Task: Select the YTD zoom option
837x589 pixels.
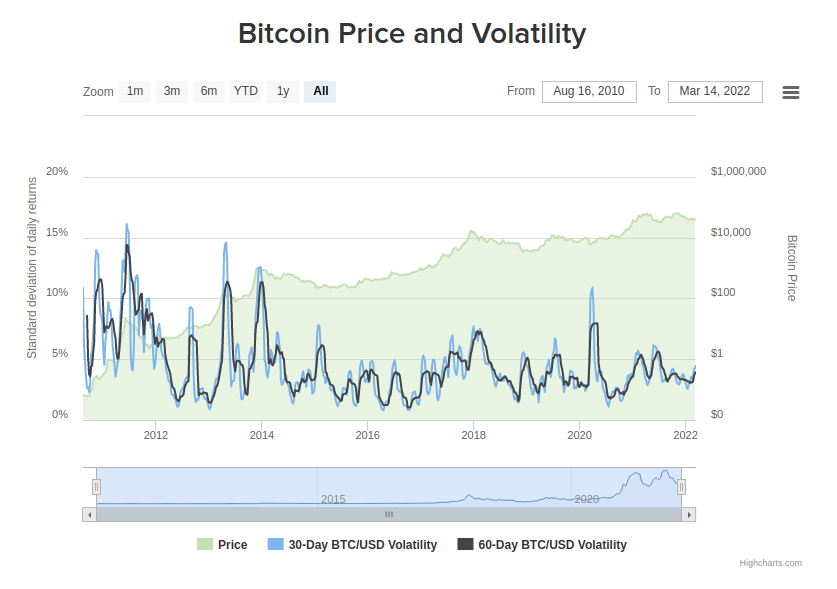Action: click(246, 91)
